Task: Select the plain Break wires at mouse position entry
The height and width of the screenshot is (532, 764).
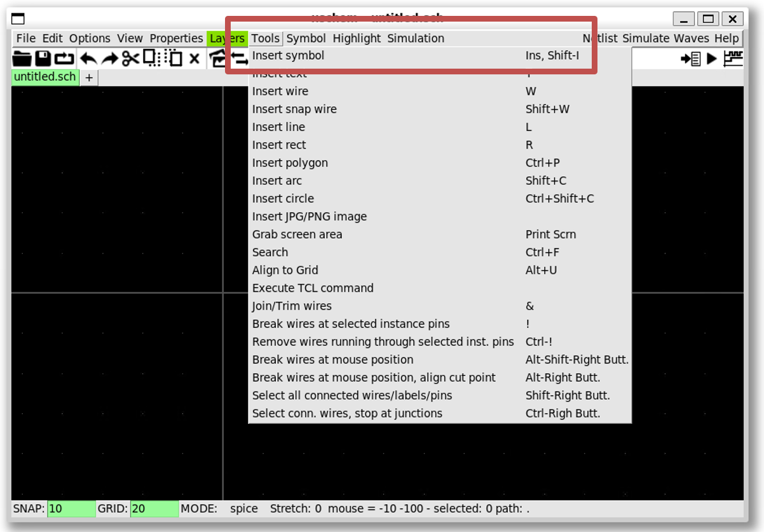Action: click(440, 359)
